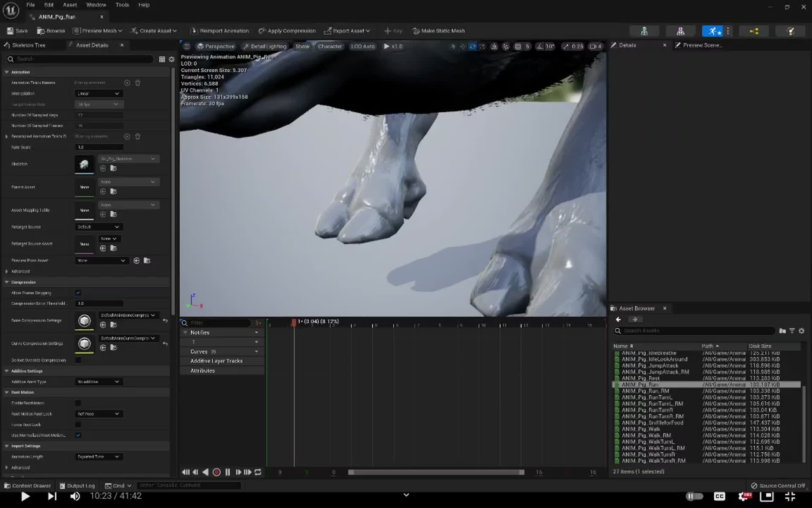This screenshot has height=508, width=812.
Task: Toggle the Force Root Lock checkbox
Action: (78, 424)
